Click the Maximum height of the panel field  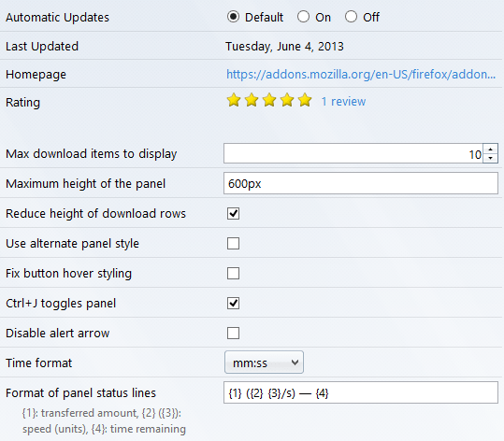click(361, 183)
